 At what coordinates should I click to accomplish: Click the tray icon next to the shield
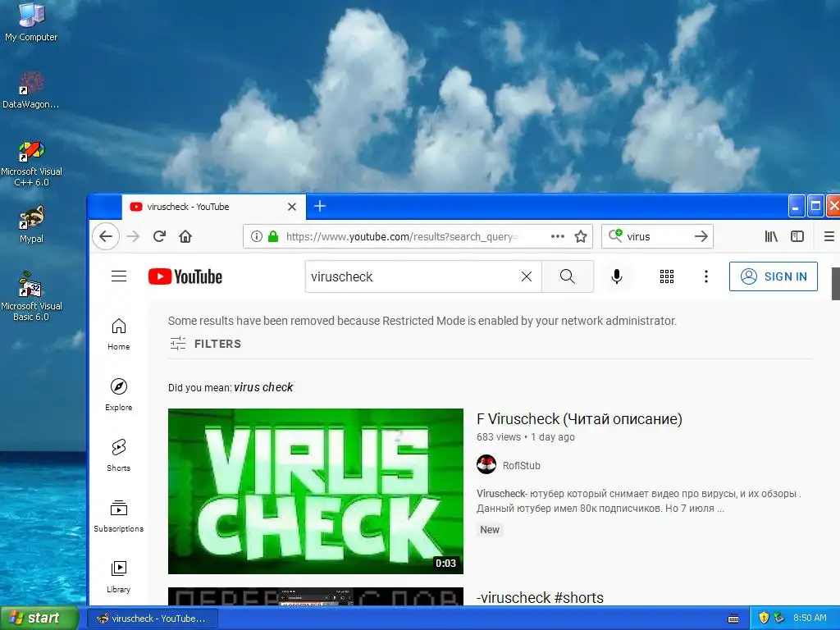pos(778,619)
